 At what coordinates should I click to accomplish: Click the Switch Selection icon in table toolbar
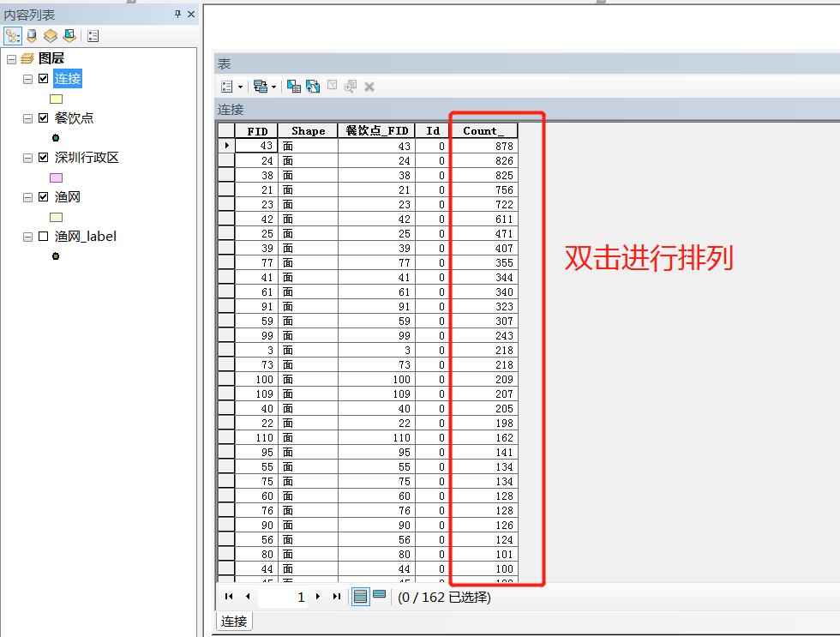[x=313, y=87]
